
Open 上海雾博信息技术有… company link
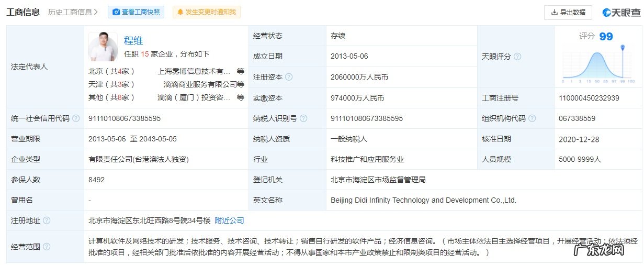pos(194,71)
